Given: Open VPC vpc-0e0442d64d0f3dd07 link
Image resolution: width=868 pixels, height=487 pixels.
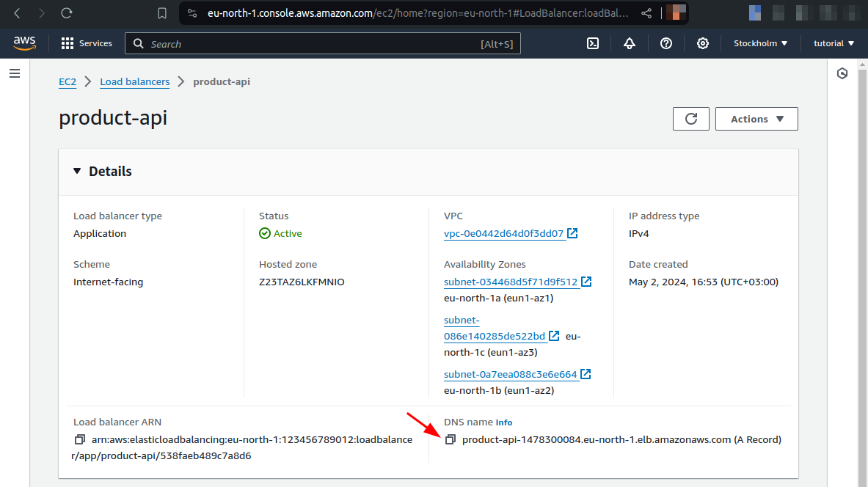Looking at the screenshot, I should pyautogui.click(x=504, y=233).
